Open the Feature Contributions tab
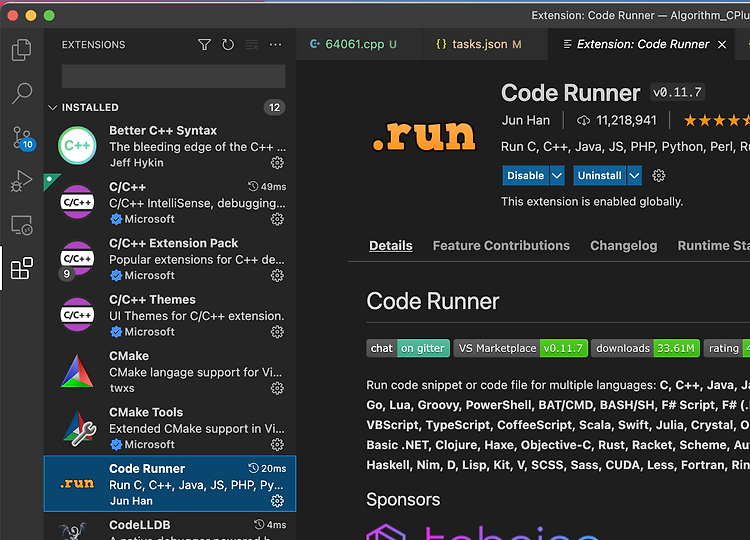Image resolution: width=750 pixels, height=540 pixels. (x=501, y=245)
